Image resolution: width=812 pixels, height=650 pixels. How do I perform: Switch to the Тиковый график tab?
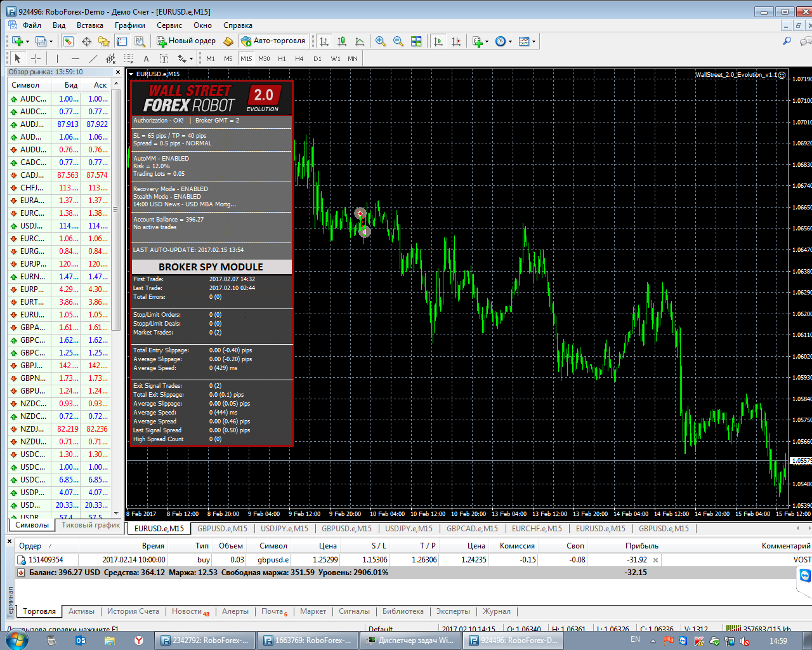click(x=91, y=525)
